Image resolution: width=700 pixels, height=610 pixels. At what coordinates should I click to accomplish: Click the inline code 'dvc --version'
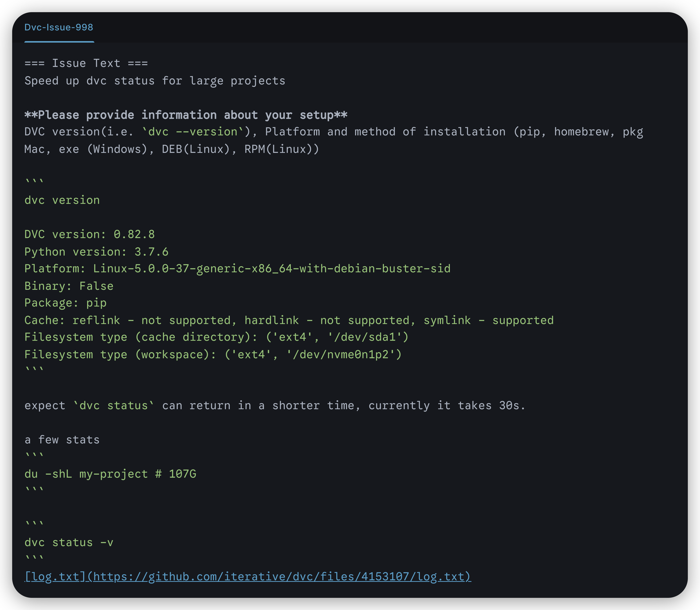193,132
